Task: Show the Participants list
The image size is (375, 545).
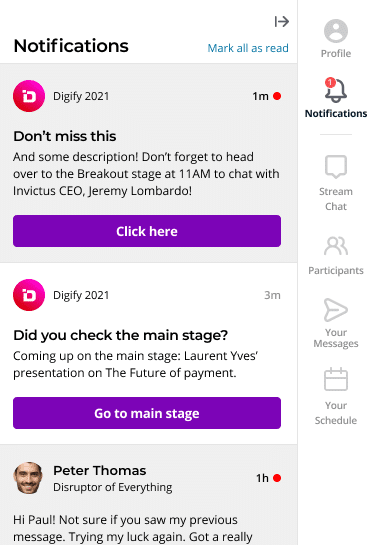Action: tap(336, 246)
